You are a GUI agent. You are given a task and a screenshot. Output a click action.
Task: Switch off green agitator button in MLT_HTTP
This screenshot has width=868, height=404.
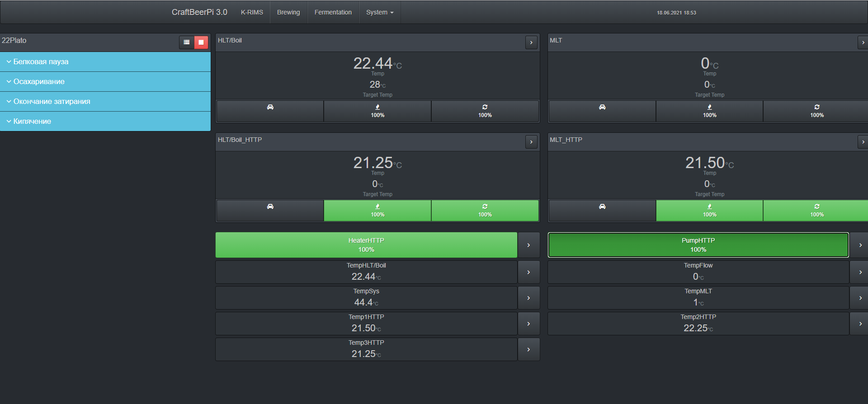(x=816, y=211)
